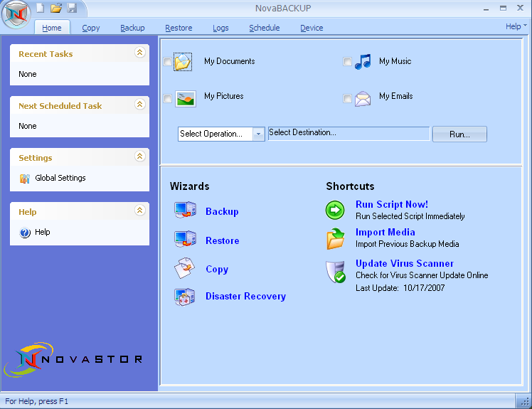The width and height of the screenshot is (532, 409).
Task: Click the My Music note icon
Action: (363, 62)
